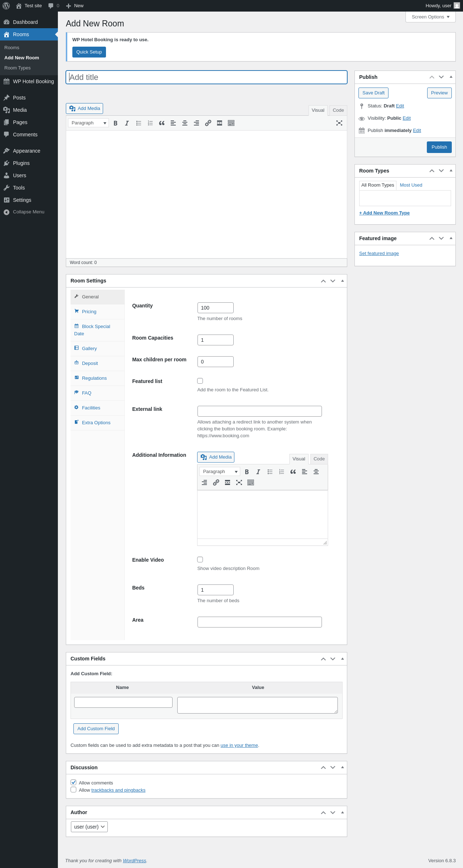Open WP Hotel Booking sidebar menu
The width and height of the screenshot is (463, 868).
[33, 81]
